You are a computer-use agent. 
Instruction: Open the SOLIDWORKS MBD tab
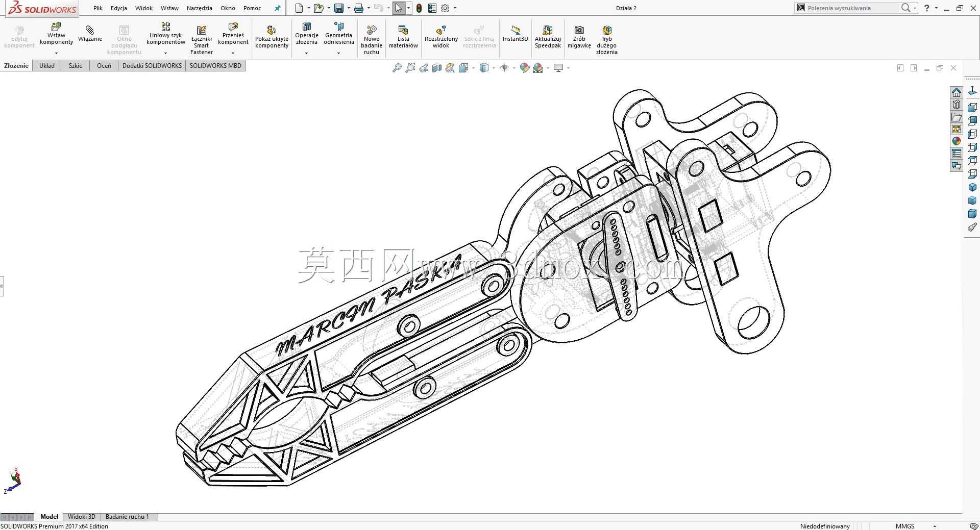(215, 66)
